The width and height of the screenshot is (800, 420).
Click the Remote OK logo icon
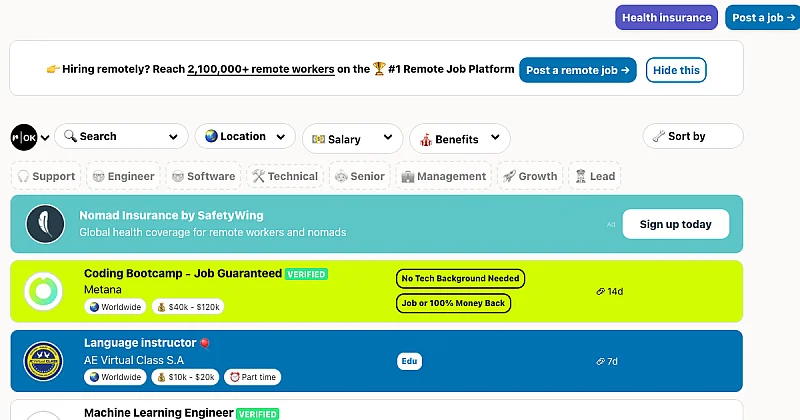(23, 137)
